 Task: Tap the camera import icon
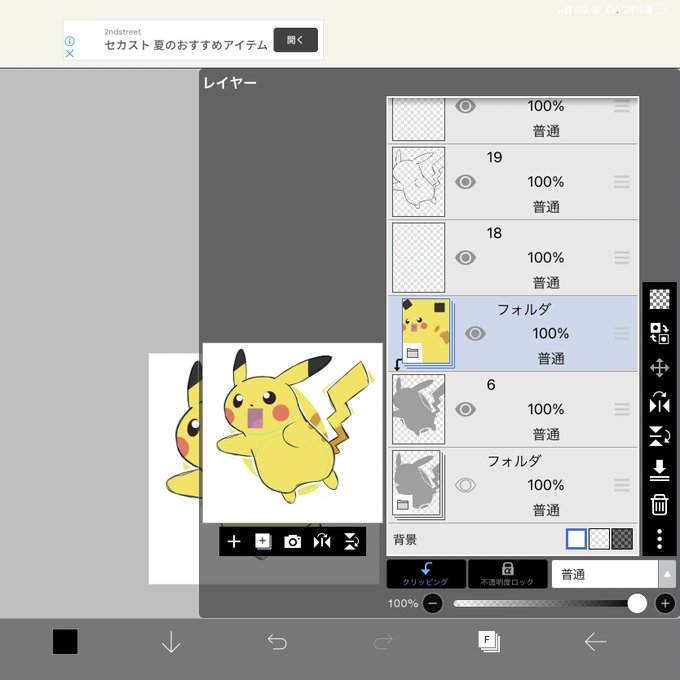click(292, 541)
